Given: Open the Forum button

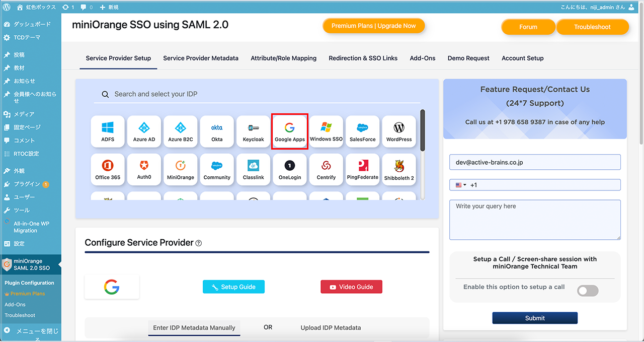Looking at the screenshot, I should [x=528, y=27].
